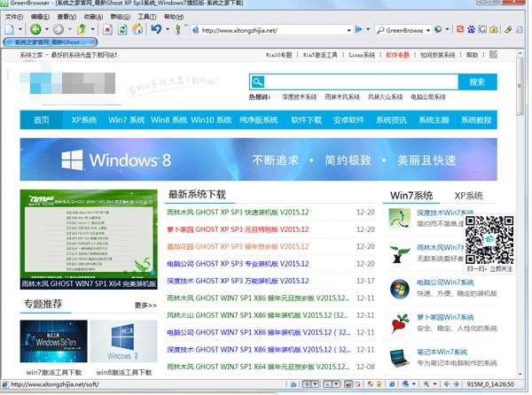532x395 pixels.
Task: Click the Baidu paw search icon
Action: click(x=471, y=29)
